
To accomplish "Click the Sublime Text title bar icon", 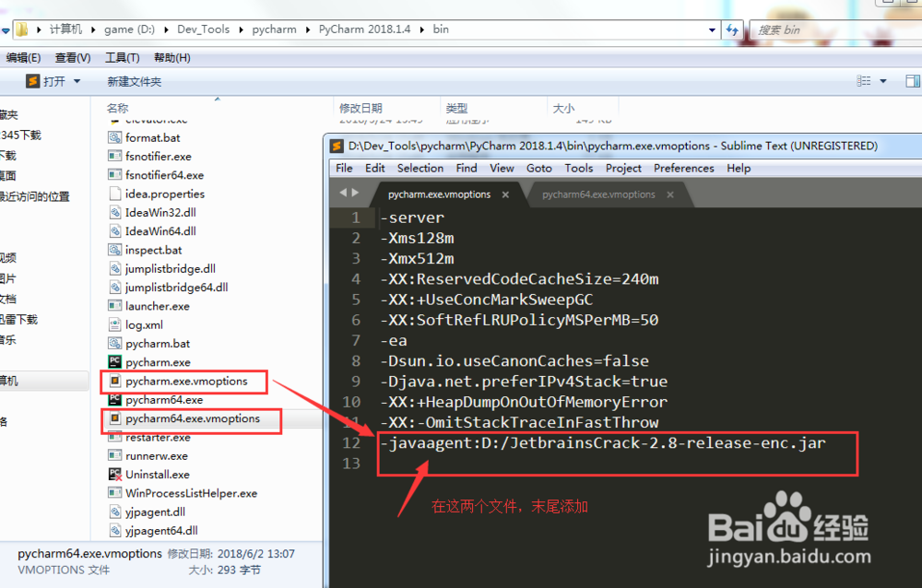I will (337, 146).
